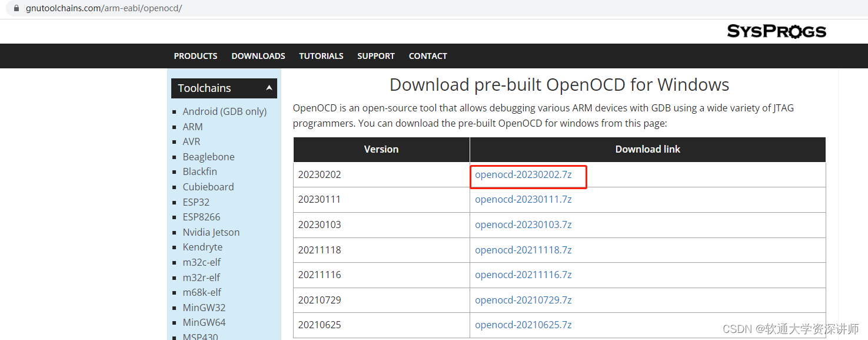This screenshot has width=868, height=340.
Task: Open the m68k-elf toolchain link
Action: 202,292
